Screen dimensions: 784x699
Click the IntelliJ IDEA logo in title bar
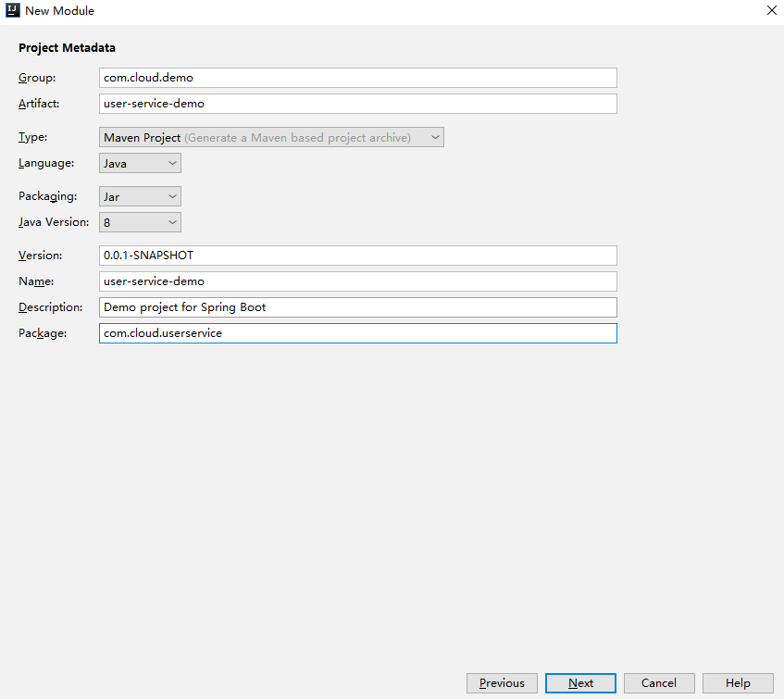(13, 11)
